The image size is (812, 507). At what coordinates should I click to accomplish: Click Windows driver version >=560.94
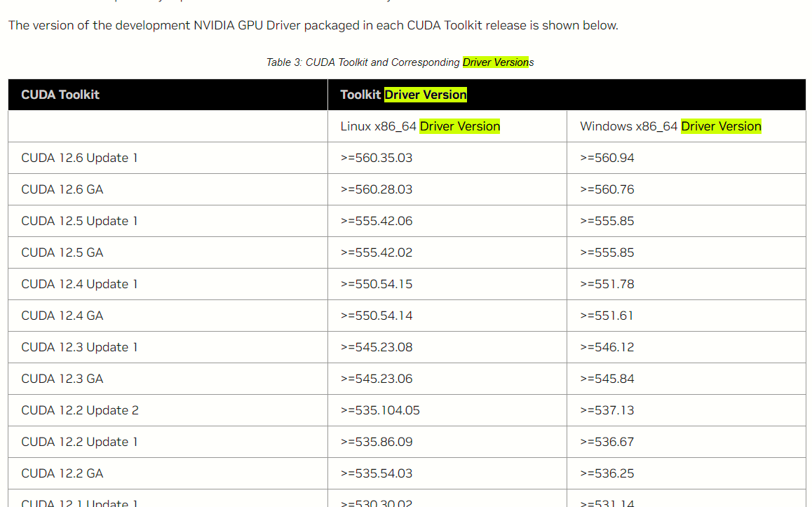[607, 158]
